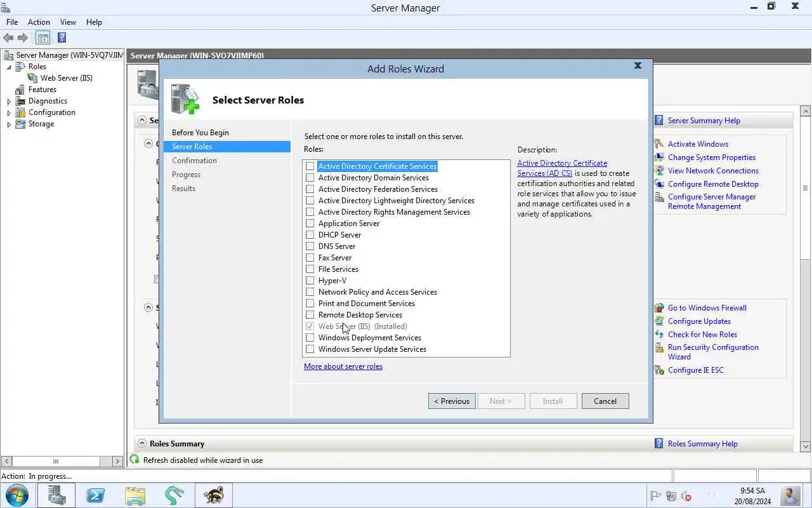This screenshot has height=508, width=812.
Task: Click the Show/Hide Console Tree toolbar icon
Action: (x=43, y=38)
